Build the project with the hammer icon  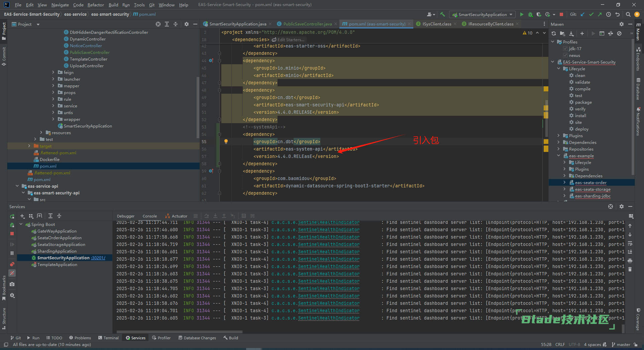click(442, 14)
